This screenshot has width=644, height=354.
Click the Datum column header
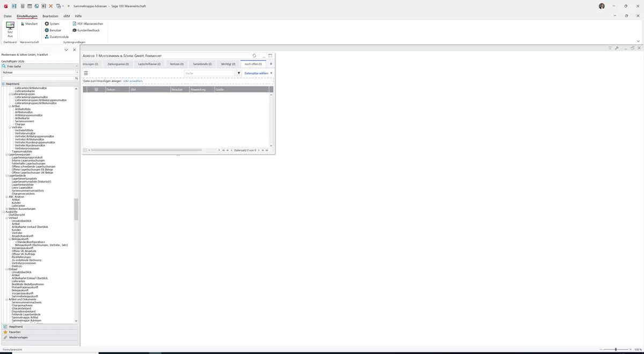pos(117,90)
